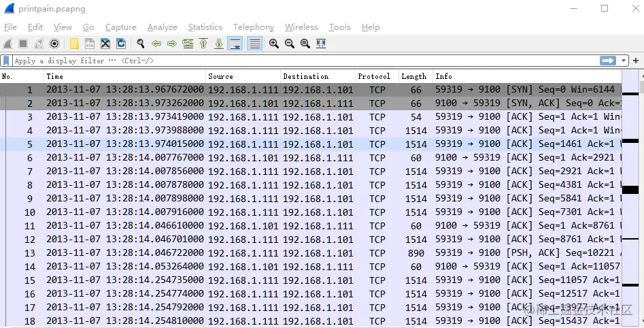Sort by the Destination column header
The height and width of the screenshot is (328, 644).
point(318,76)
